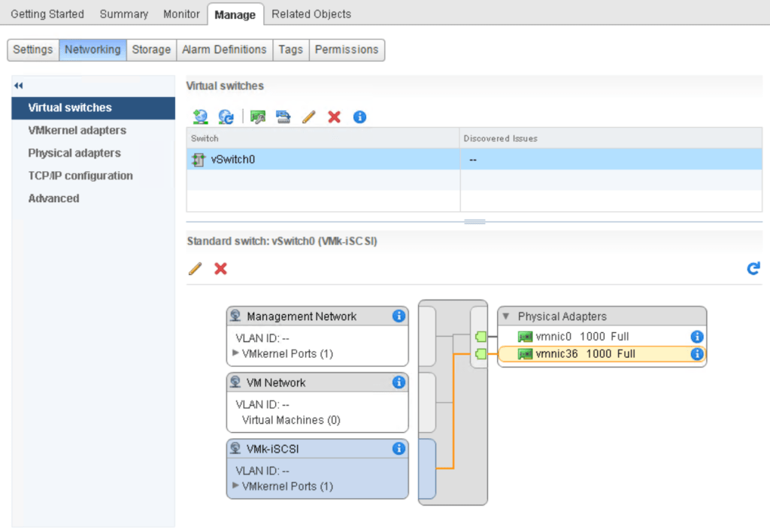Click the VM Network port group title

[276, 382]
